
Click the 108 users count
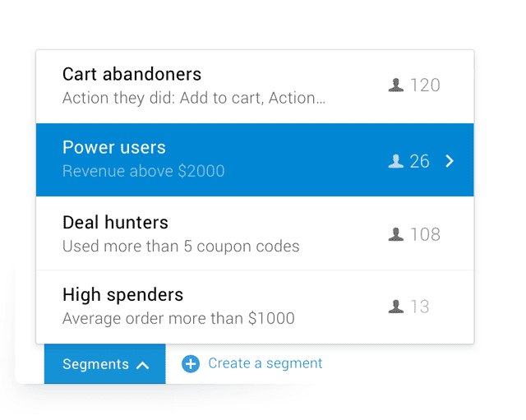point(426,234)
